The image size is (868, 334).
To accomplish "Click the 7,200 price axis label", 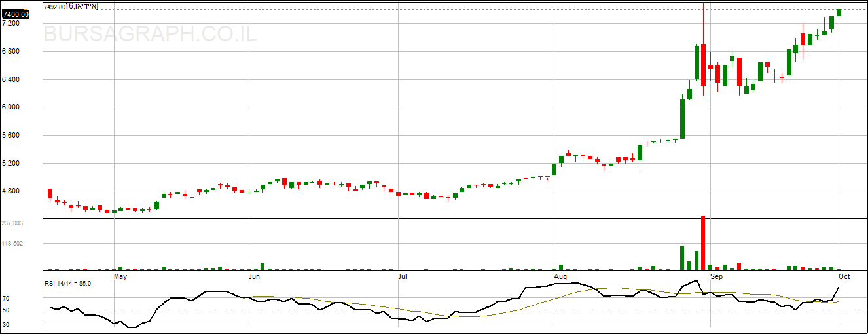I will pos(11,23).
